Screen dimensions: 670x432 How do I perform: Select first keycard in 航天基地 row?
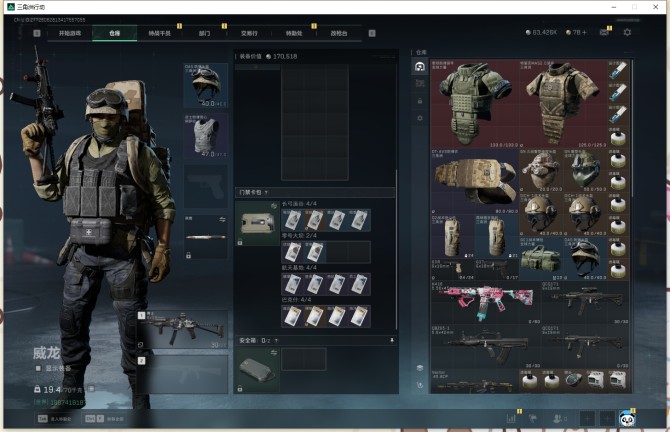pyautogui.click(x=293, y=284)
